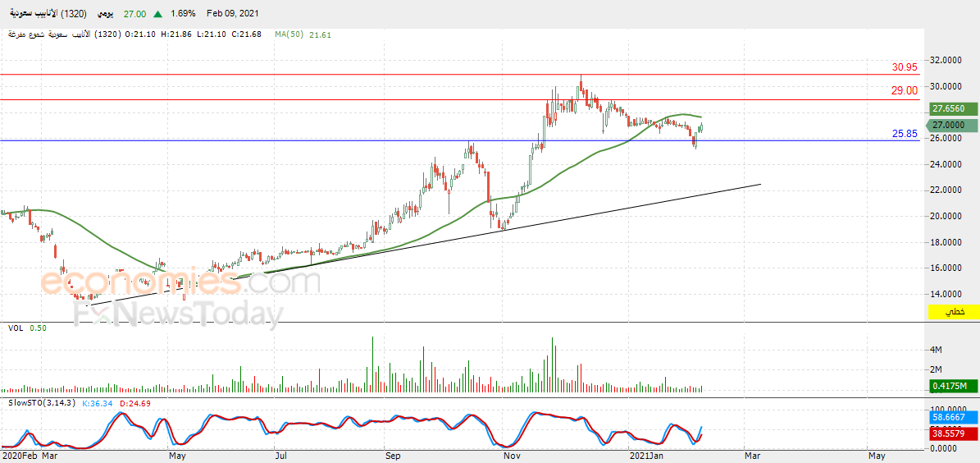Click the Sep date axis label
The image size is (980, 463).
393,457
